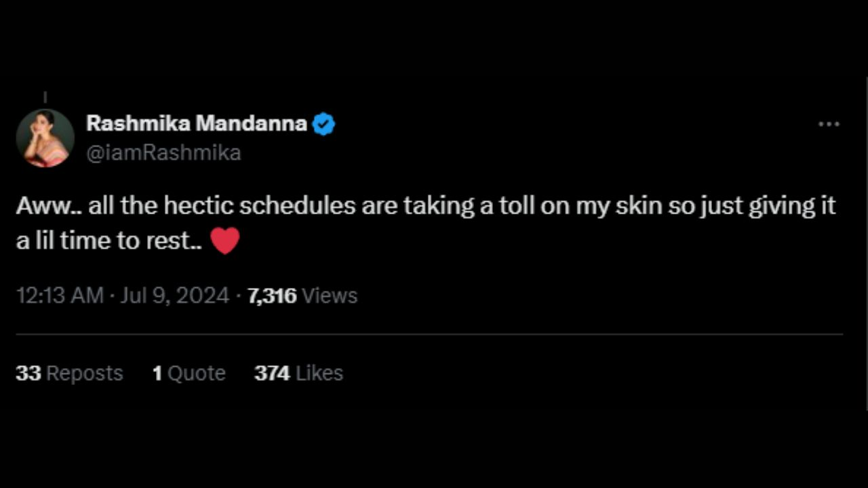868x488 pixels.
Task: Click the number 1 before Quote
Action: click(x=157, y=373)
